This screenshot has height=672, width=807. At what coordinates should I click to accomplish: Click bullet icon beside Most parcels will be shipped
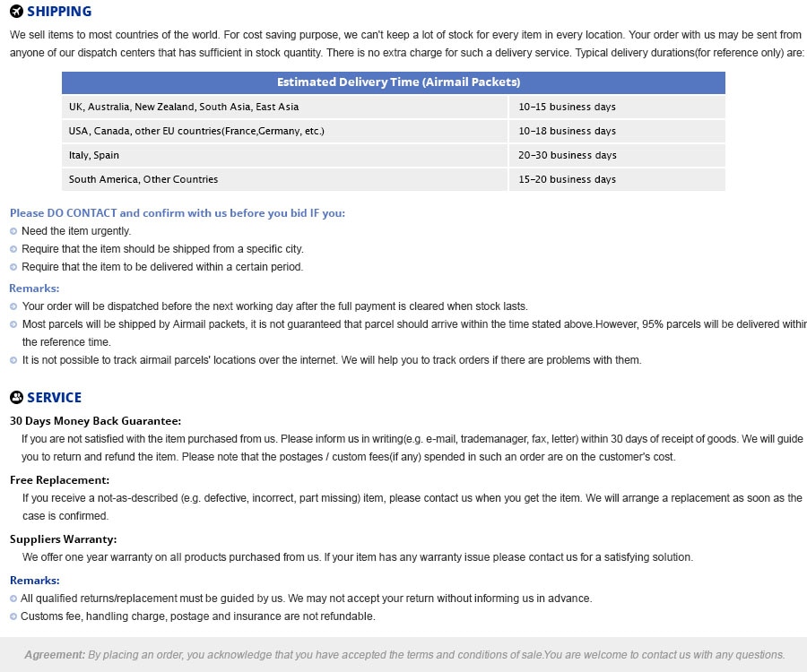click(x=13, y=324)
